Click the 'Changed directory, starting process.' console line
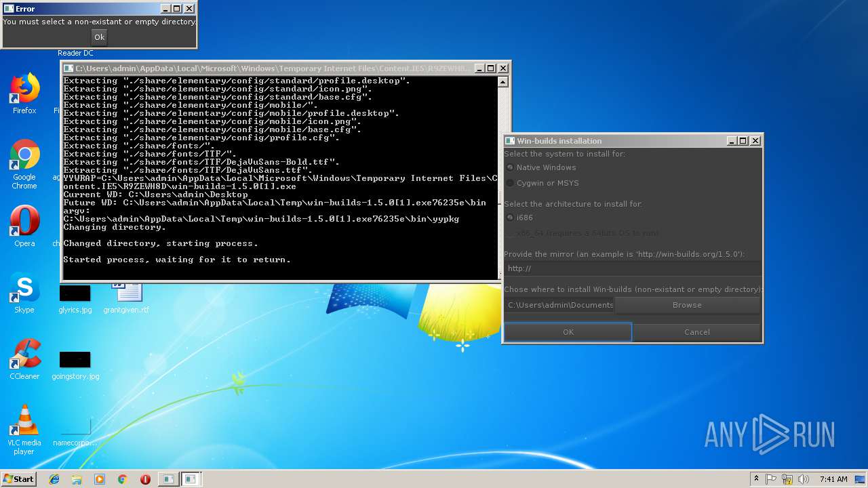This screenshot has width=868, height=488. pos(161,243)
